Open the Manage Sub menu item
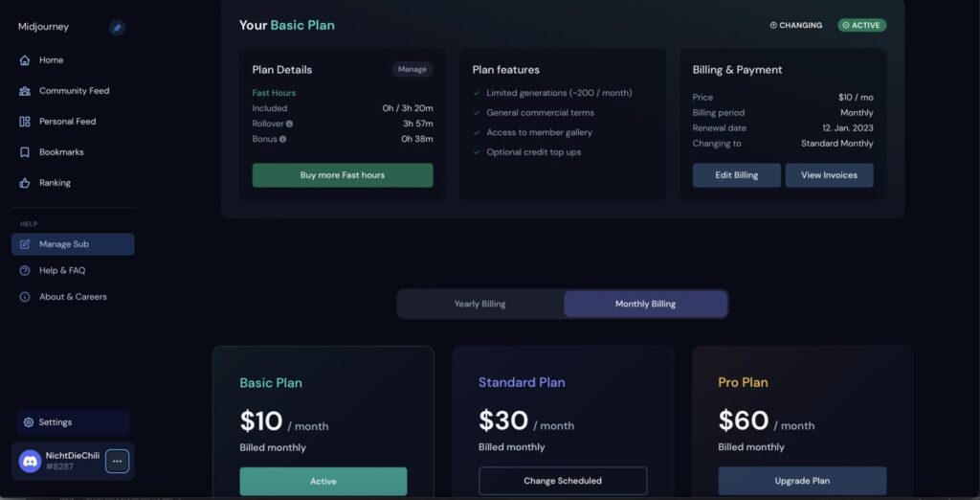The width and height of the screenshot is (980, 500). 73,244
